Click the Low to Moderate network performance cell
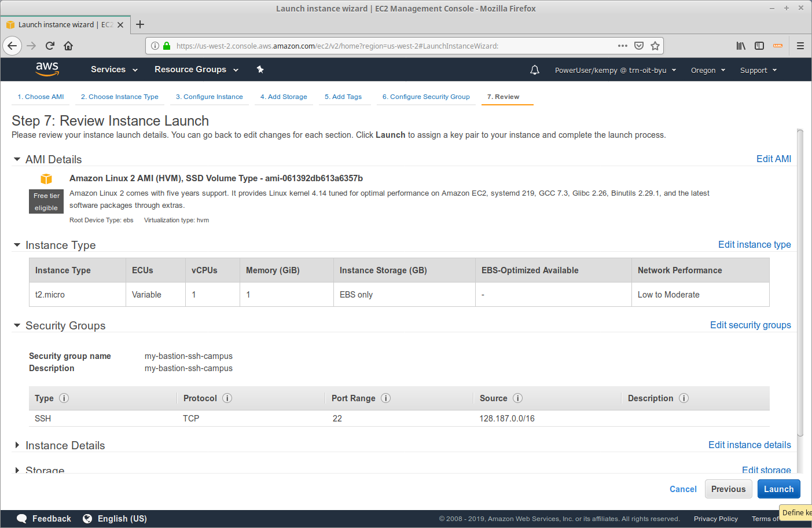This screenshot has height=528, width=812. click(700, 295)
